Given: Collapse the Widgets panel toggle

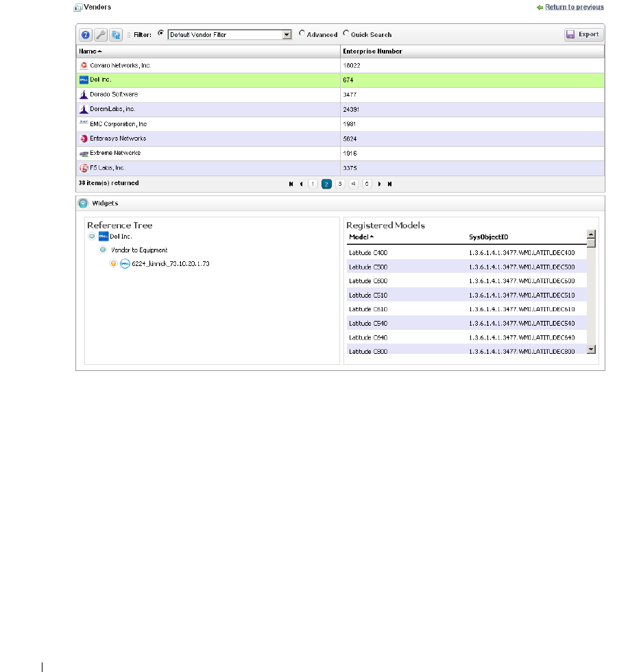Looking at the screenshot, I should (x=83, y=204).
